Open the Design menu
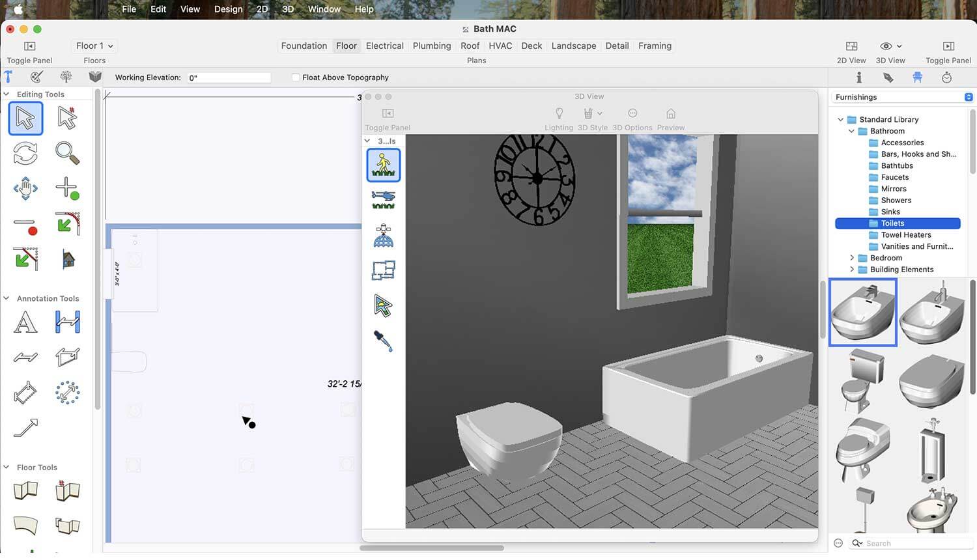This screenshot has height=560, width=977. coord(228,9)
